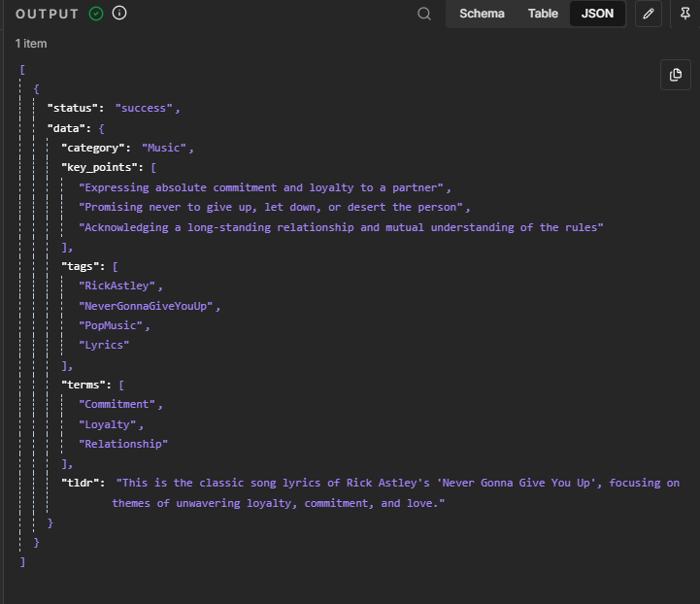Screen dimensions: 700x604
Task: Pin the output data with the pin icon
Action: 684,14
